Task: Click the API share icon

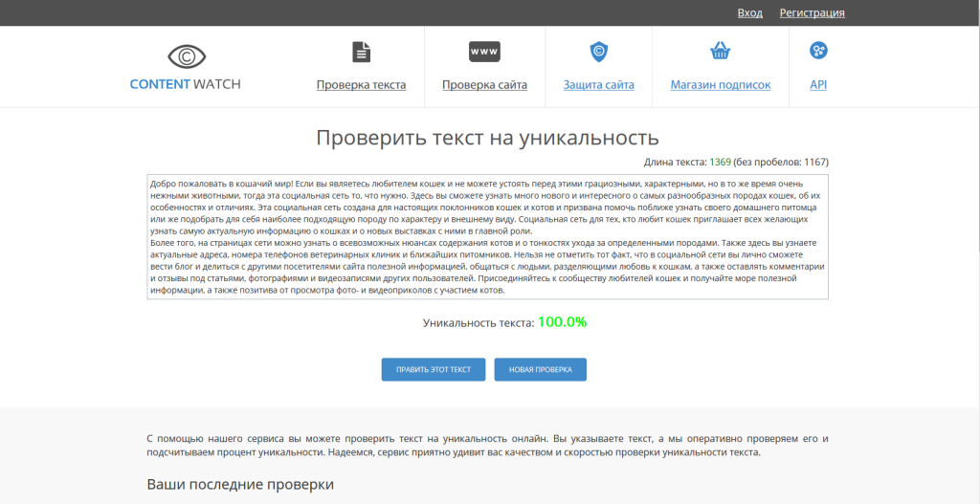Action: pos(818,51)
